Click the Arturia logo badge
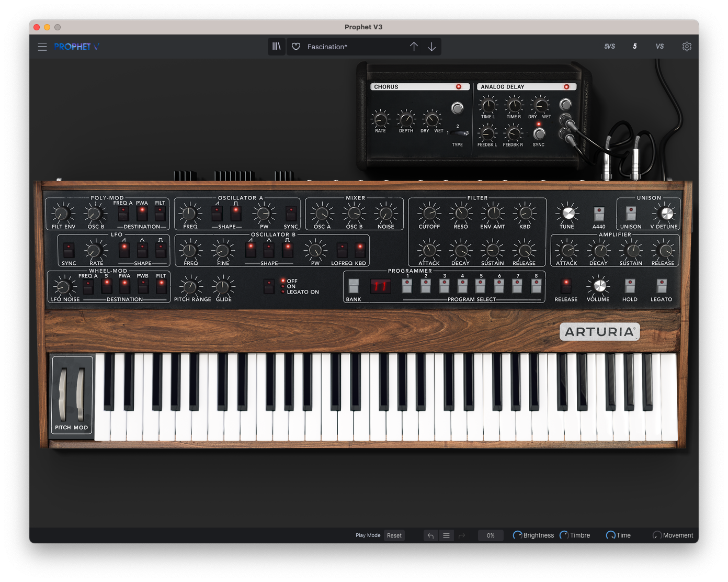The image size is (728, 582). click(x=599, y=332)
